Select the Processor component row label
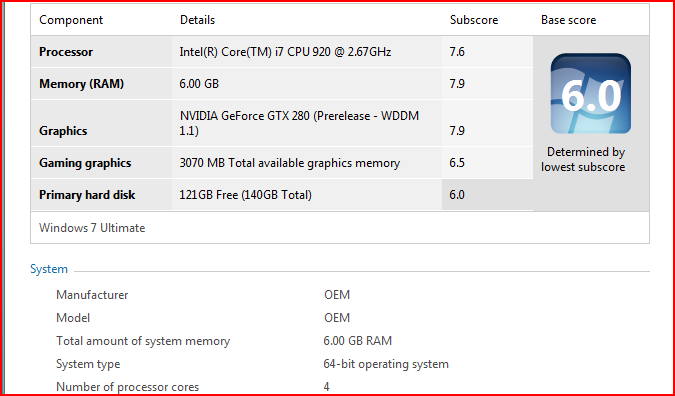This screenshot has height=396, width=675. (66, 52)
